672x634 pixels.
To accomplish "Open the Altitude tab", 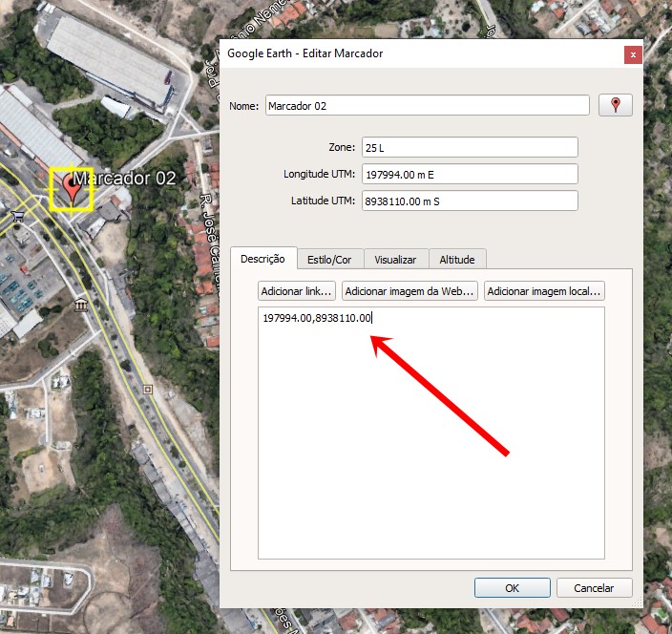I will pyautogui.click(x=457, y=260).
